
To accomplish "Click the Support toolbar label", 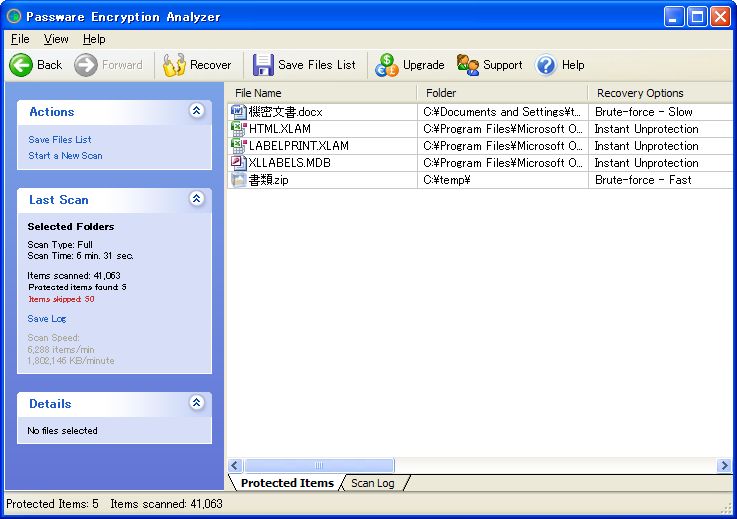I will (502, 65).
